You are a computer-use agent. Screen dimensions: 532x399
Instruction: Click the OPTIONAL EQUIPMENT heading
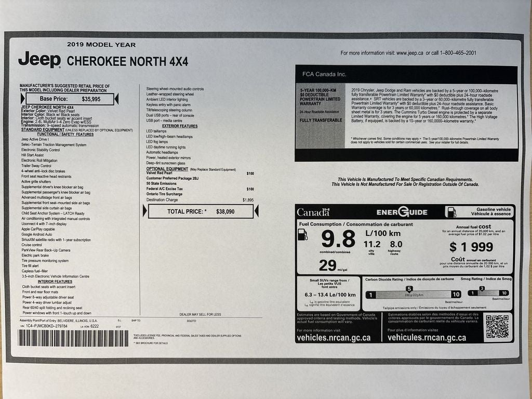[x=167, y=169]
